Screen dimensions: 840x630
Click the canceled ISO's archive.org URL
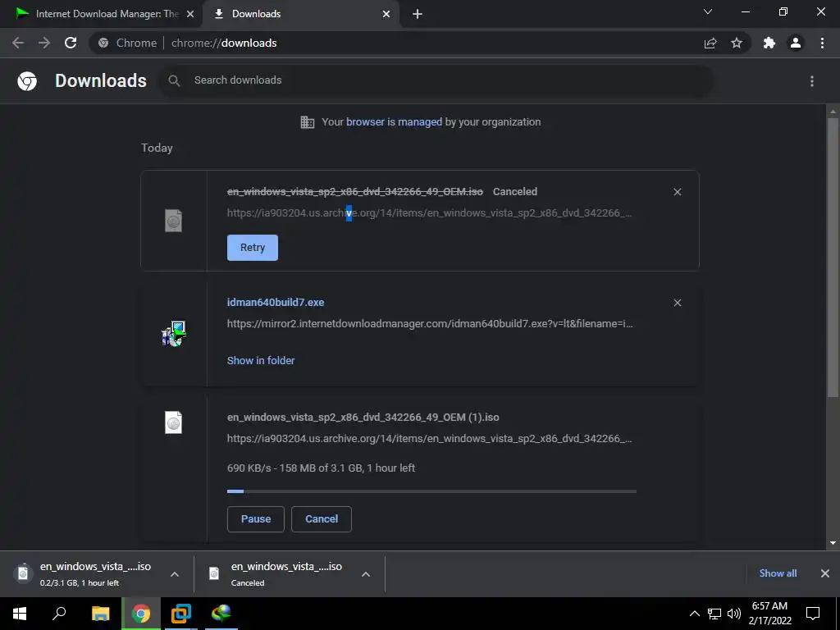[430, 212]
